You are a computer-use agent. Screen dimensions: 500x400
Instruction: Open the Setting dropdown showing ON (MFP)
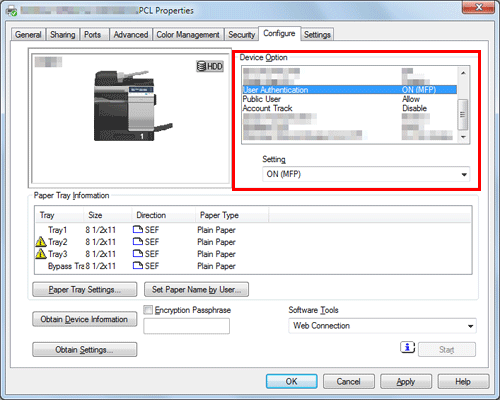(366, 174)
